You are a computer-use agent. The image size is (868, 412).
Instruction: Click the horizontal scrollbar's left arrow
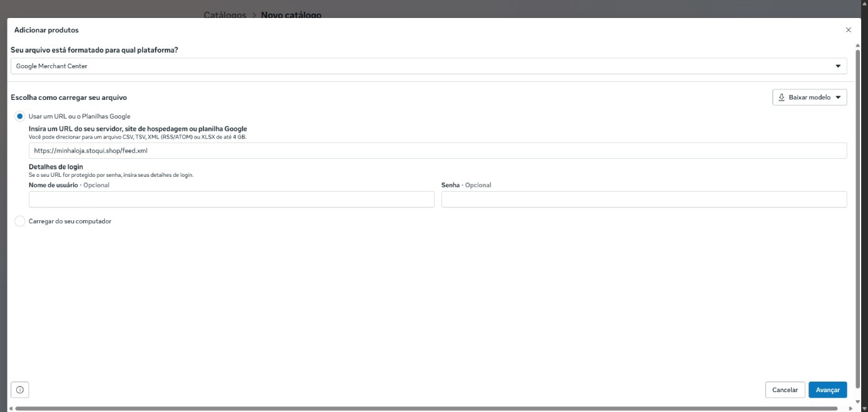coord(11,408)
